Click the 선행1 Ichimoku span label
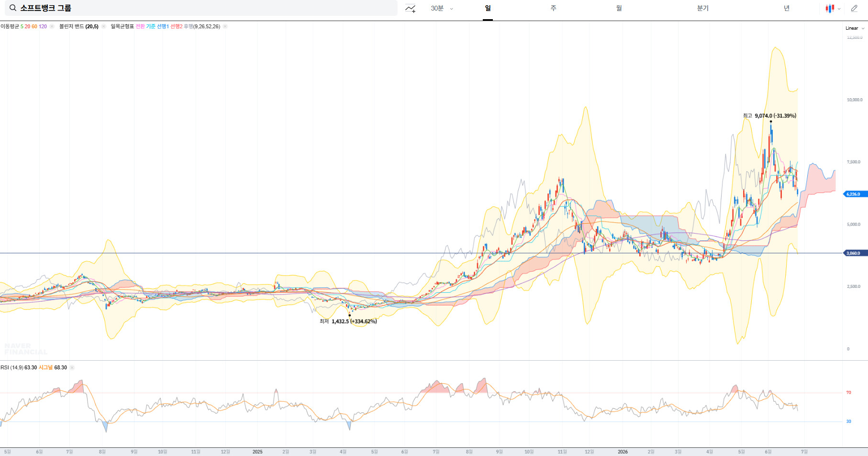868x456 pixels. 163,26
